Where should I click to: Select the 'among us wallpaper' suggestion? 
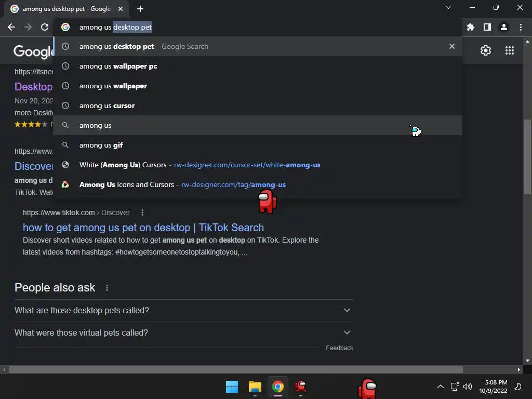tap(258, 86)
